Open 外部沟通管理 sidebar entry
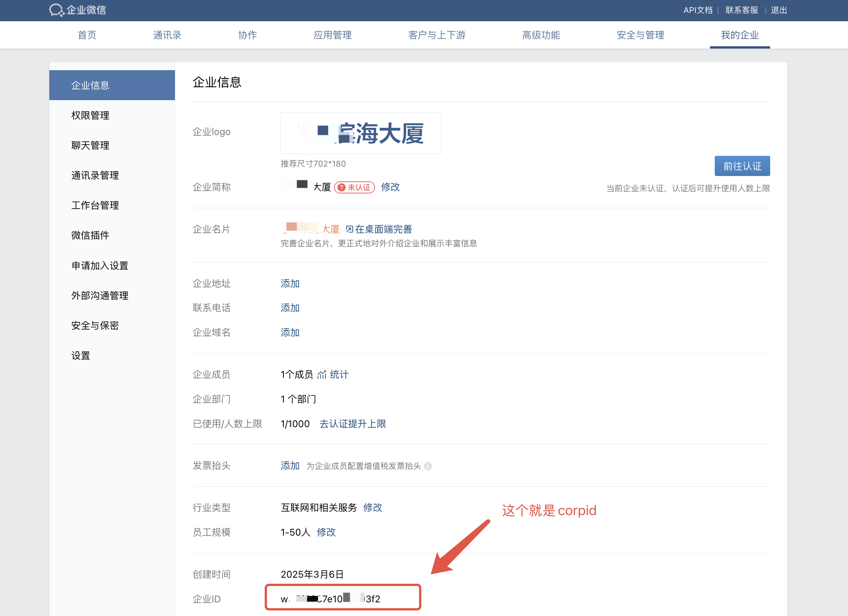 coord(100,295)
